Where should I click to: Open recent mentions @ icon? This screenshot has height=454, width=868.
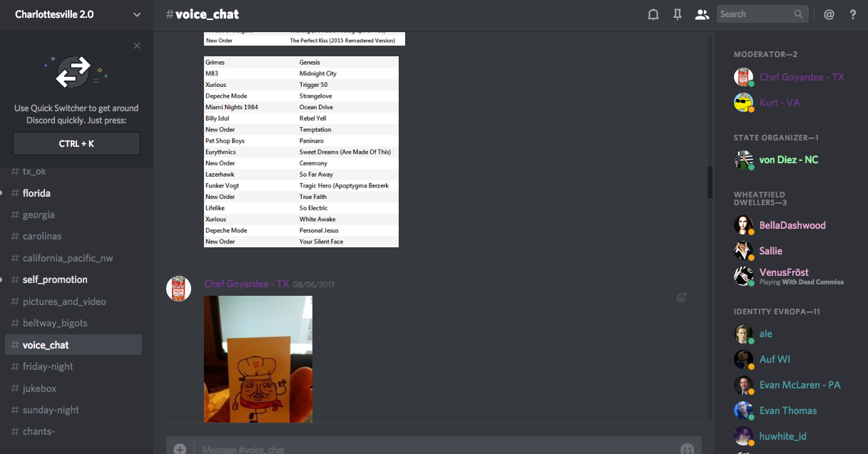829,14
